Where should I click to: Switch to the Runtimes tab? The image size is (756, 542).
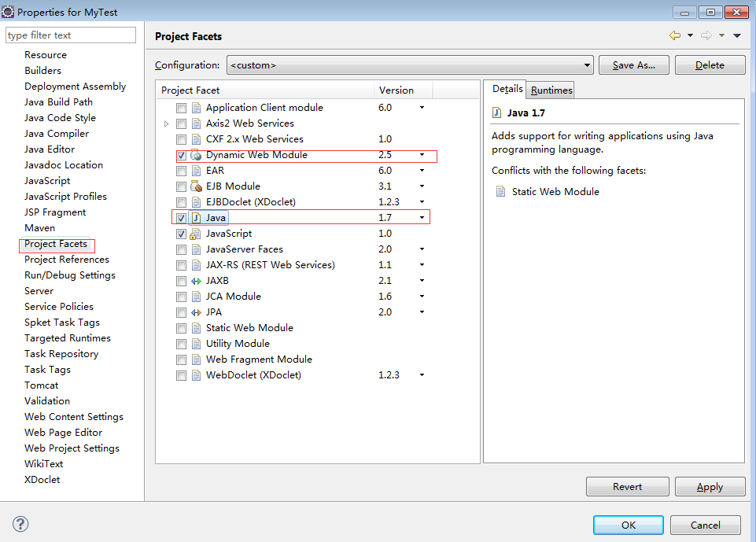coord(551,90)
